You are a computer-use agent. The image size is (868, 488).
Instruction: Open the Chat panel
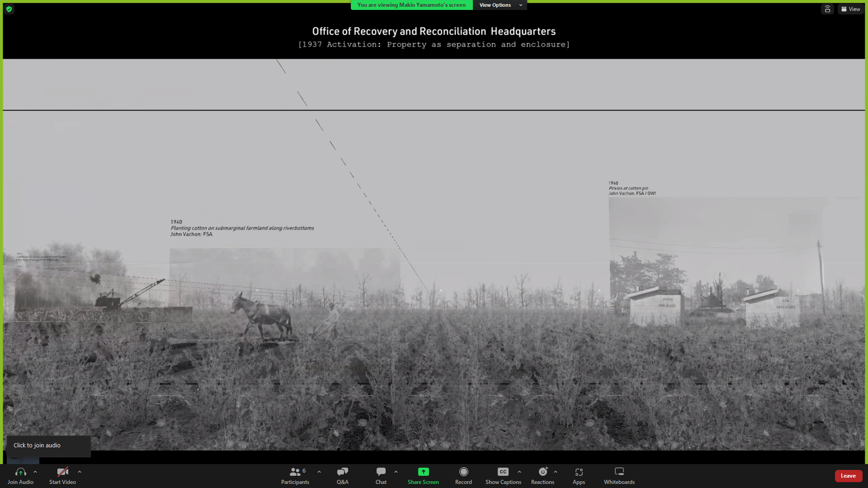[381, 476]
